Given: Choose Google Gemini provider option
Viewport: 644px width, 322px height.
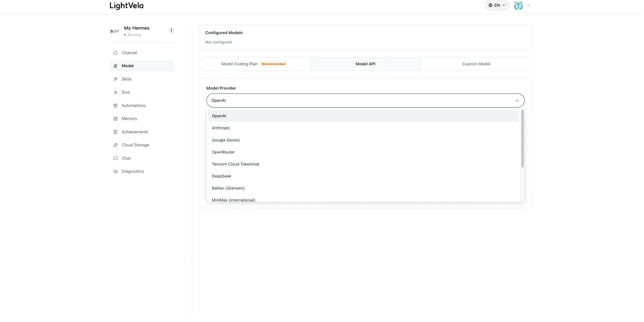Looking at the screenshot, I should [363, 140].
